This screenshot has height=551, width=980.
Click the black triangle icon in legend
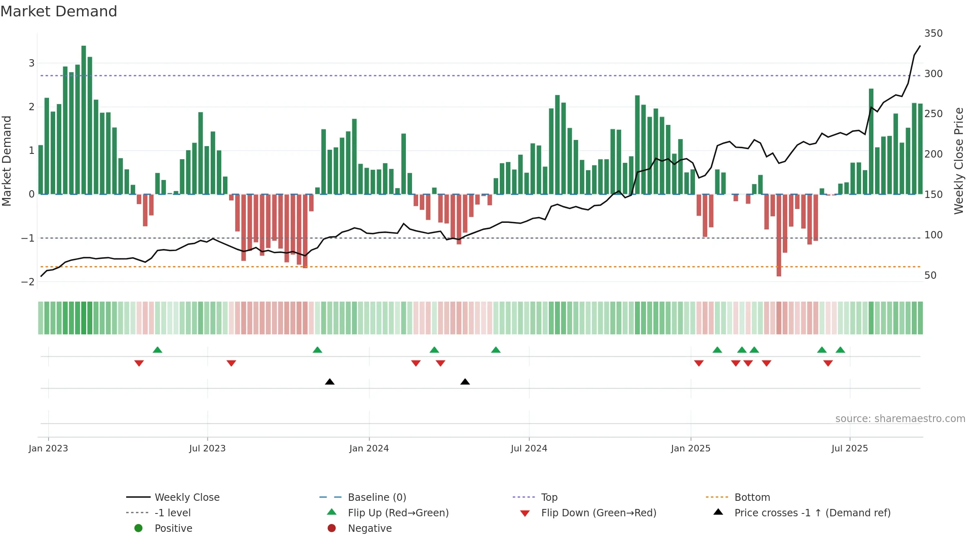(x=718, y=512)
